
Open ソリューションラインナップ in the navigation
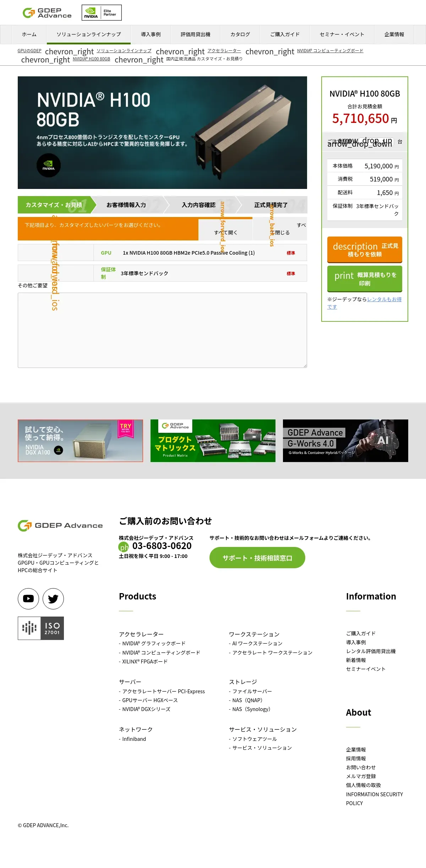89,34
